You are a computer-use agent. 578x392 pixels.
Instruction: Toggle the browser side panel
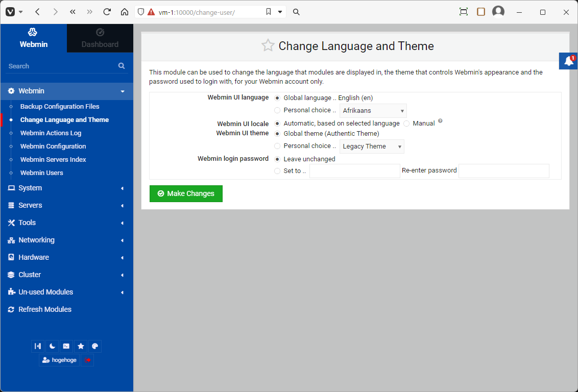pos(480,12)
